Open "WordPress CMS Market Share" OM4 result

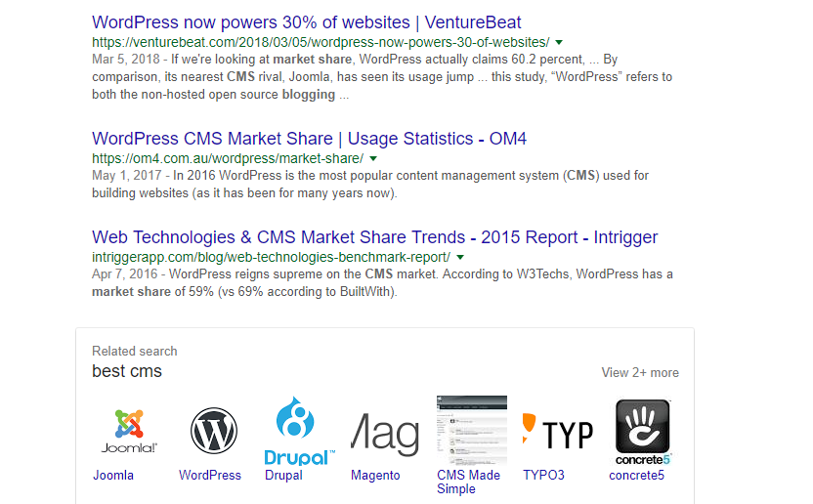[x=309, y=139]
